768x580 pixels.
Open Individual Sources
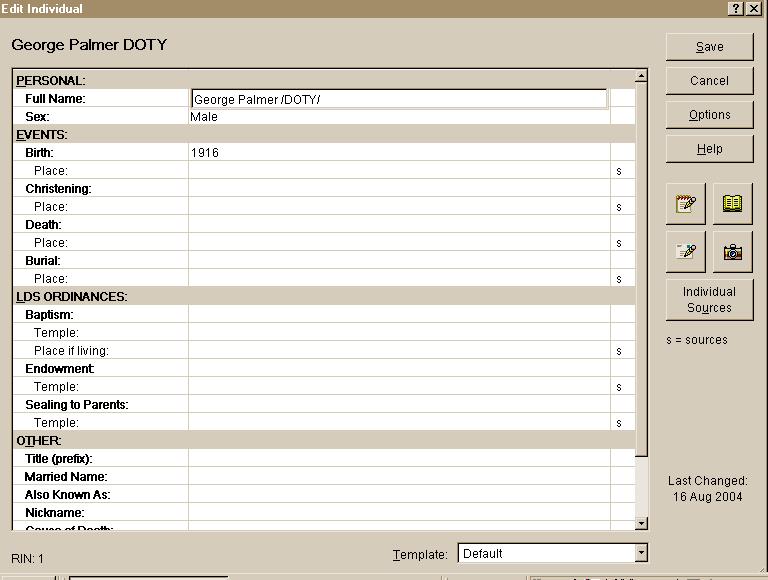click(709, 300)
